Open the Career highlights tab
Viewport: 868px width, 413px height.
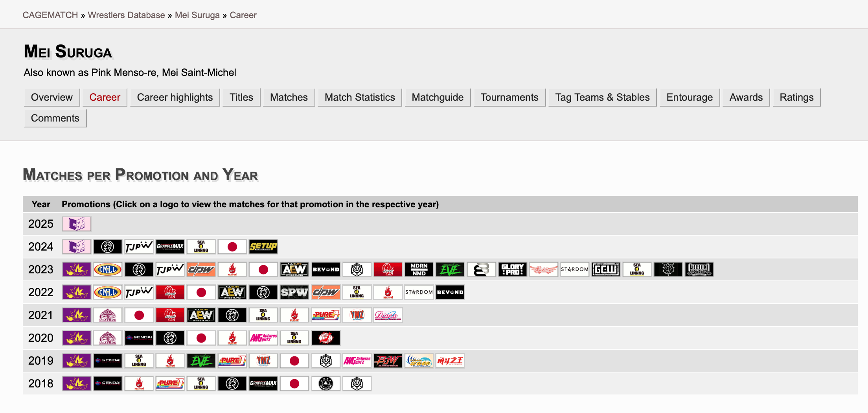click(175, 97)
